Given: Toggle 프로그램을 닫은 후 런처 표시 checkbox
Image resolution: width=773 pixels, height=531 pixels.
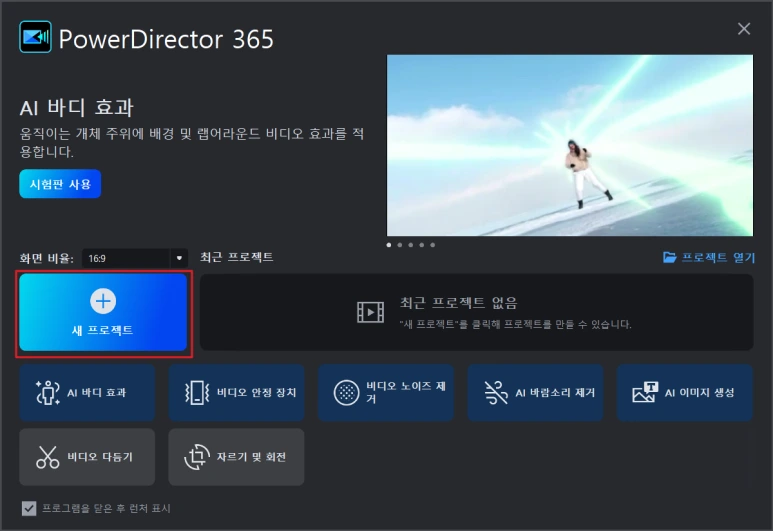Looking at the screenshot, I should coord(29,508).
